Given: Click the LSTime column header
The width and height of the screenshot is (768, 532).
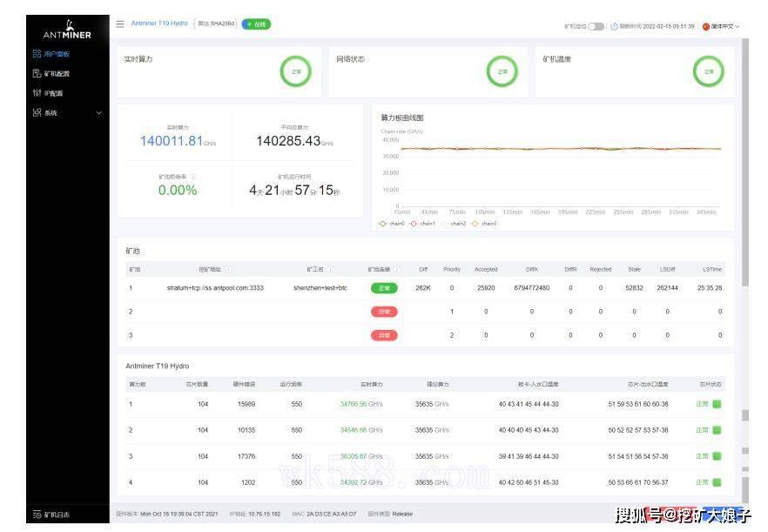Looking at the screenshot, I should (x=712, y=269).
